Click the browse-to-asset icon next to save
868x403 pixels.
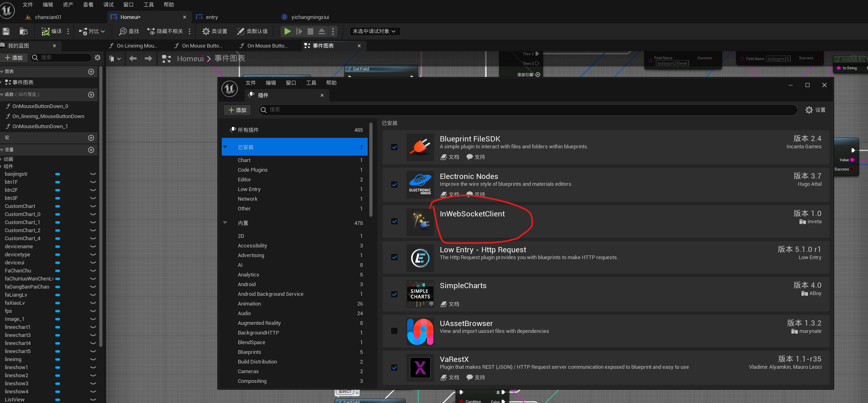[23, 31]
